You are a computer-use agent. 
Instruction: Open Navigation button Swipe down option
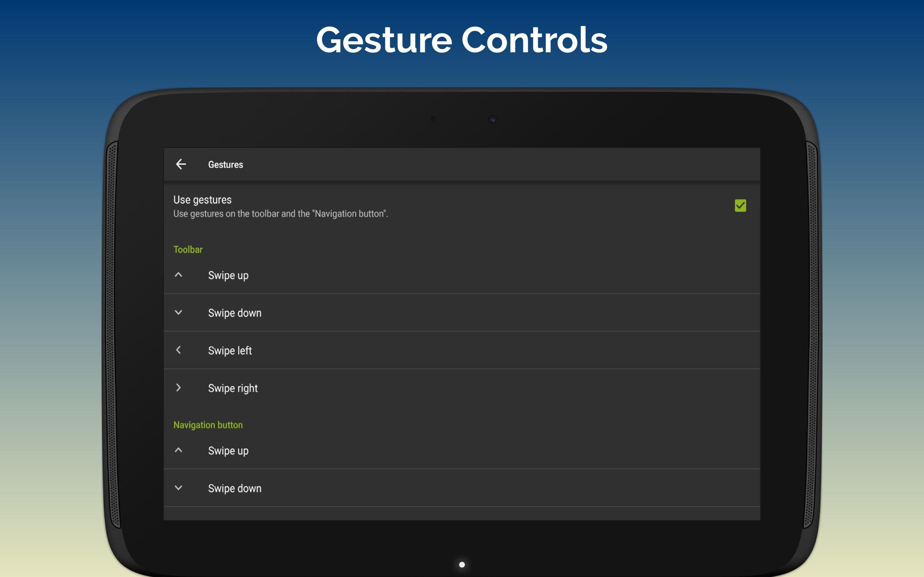pyautogui.click(x=235, y=488)
